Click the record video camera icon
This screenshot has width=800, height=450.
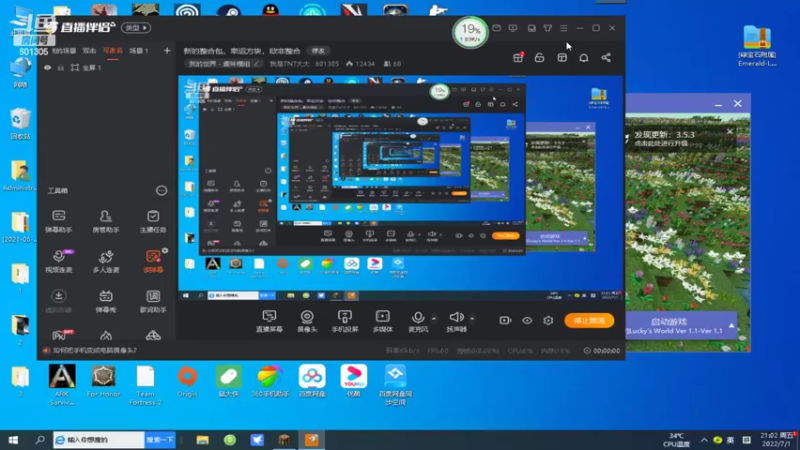[505, 320]
